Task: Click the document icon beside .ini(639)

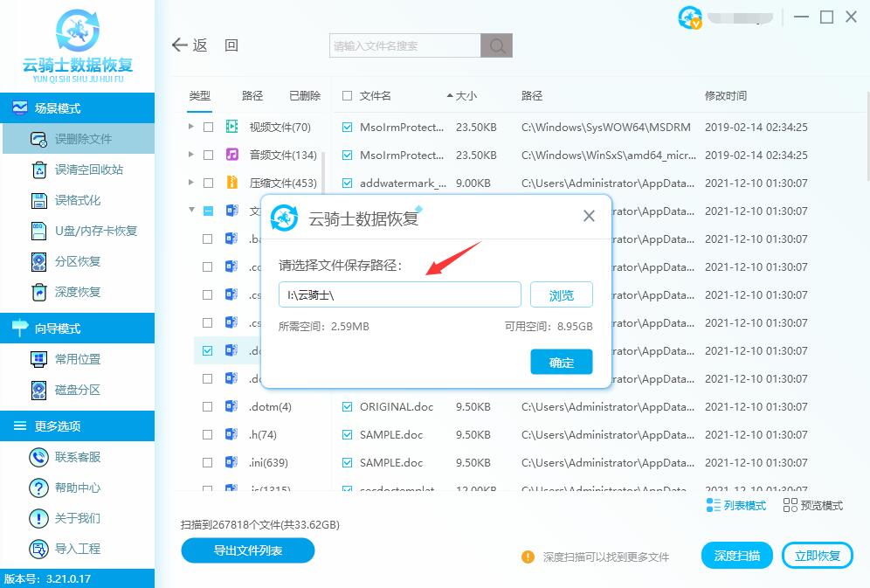Action: [232, 461]
